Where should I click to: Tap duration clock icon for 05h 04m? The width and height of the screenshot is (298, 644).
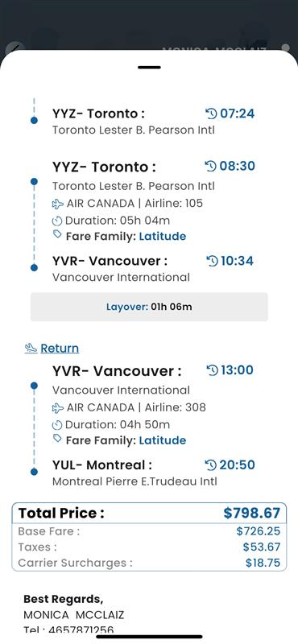coord(57,221)
